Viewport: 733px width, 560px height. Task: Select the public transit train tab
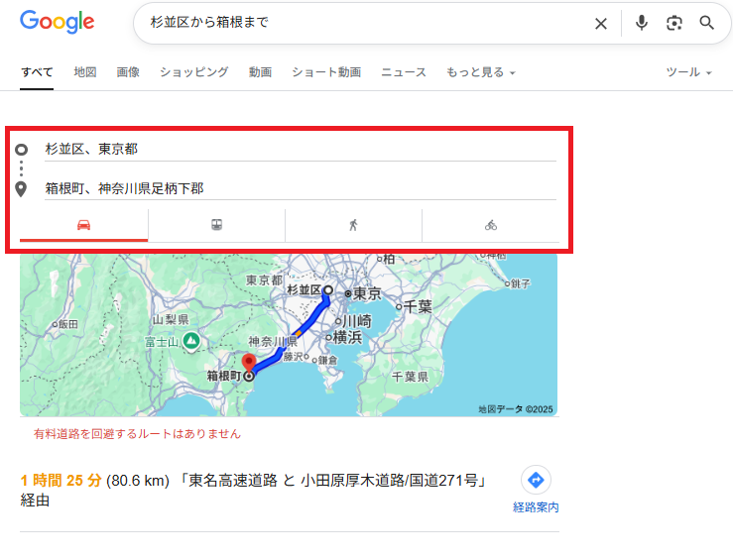coord(216,225)
